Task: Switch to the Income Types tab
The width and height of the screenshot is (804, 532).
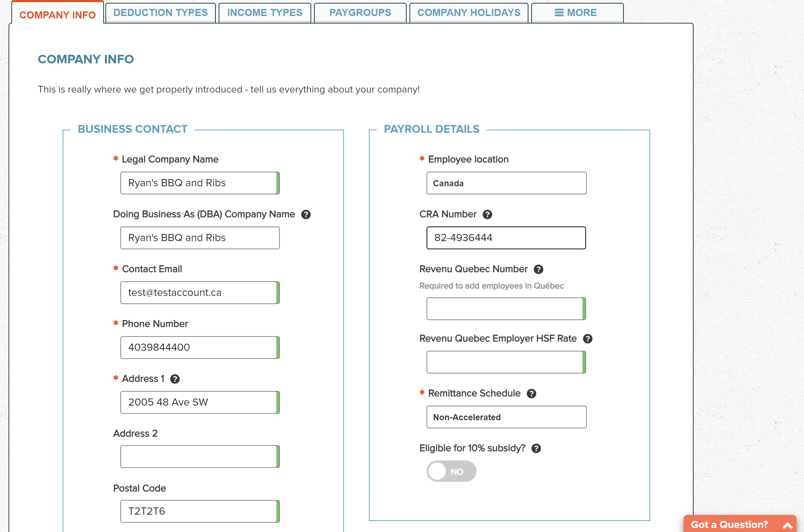Action: [265, 13]
